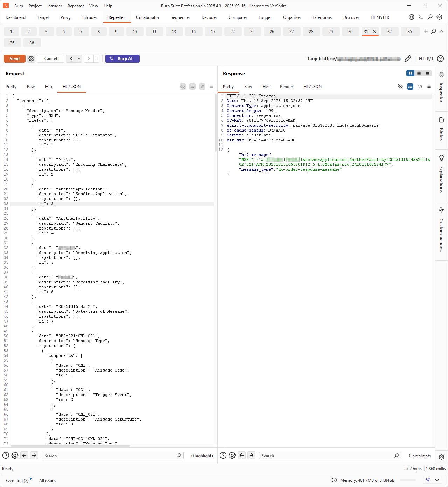Image resolution: width=448 pixels, height=487 pixels.
Task: Open Notes side panel
Action: tap(441, 129)
